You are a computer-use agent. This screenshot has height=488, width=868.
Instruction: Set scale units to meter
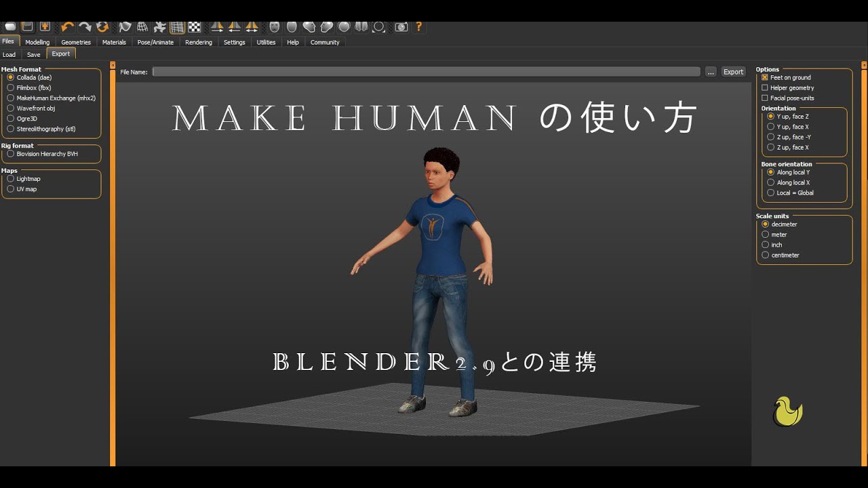[774, 235]
